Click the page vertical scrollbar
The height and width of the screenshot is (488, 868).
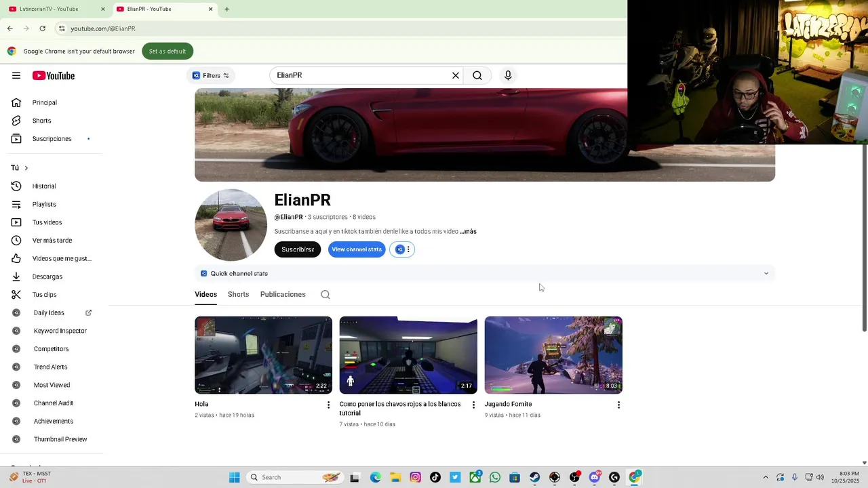click(x=864, y=239)
